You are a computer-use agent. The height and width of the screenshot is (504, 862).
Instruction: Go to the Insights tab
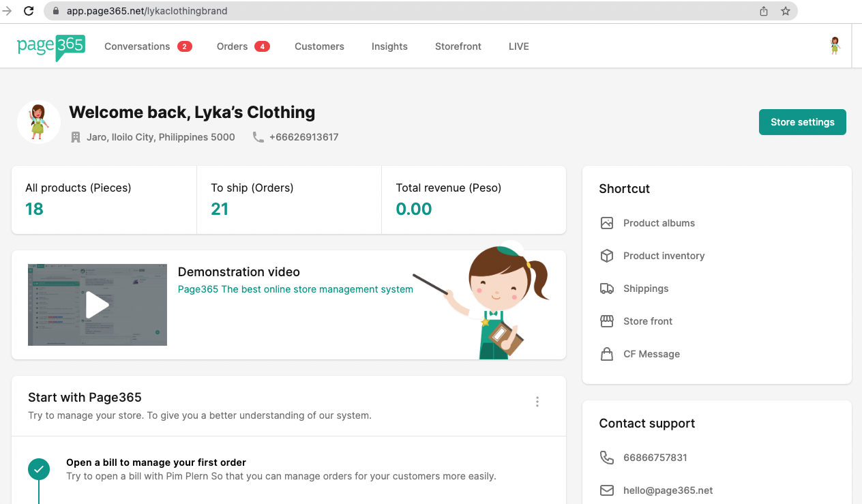[x=389, y=46]
